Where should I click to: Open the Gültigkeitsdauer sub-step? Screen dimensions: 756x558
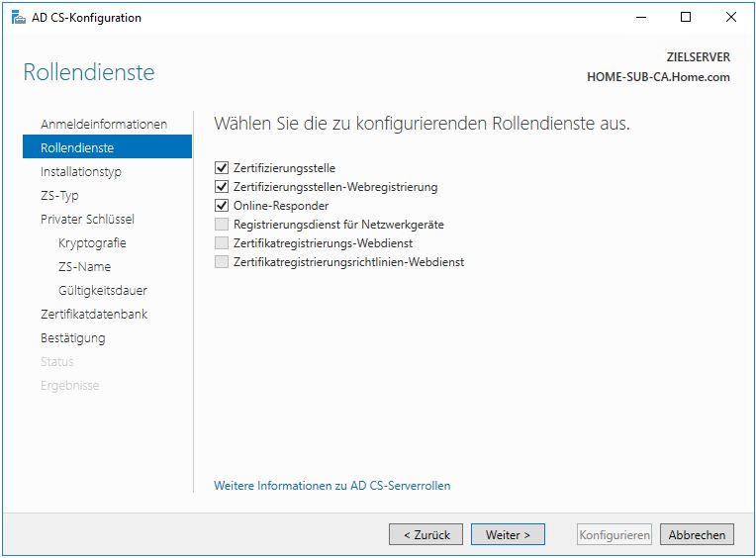pos(103,290)
